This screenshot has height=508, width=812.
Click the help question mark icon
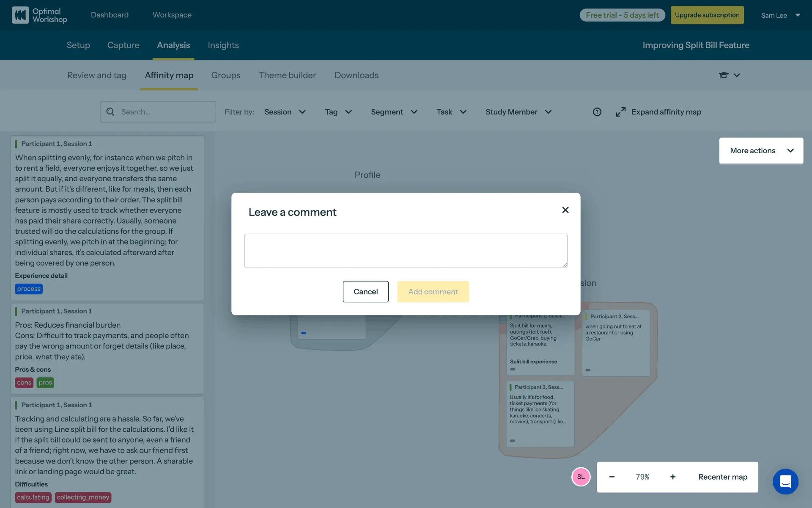click(597, 112)
